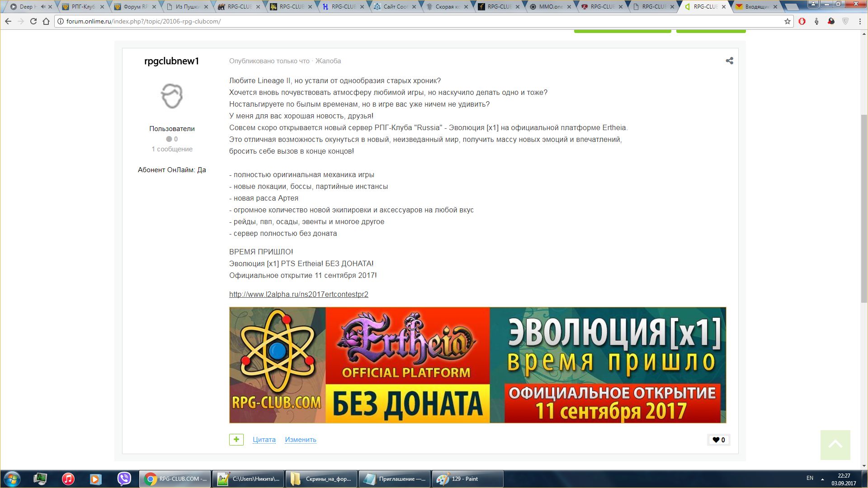Click the Цитата quote link
The image size is (868, 488).
pyautogui.click(x=264, y=440)
